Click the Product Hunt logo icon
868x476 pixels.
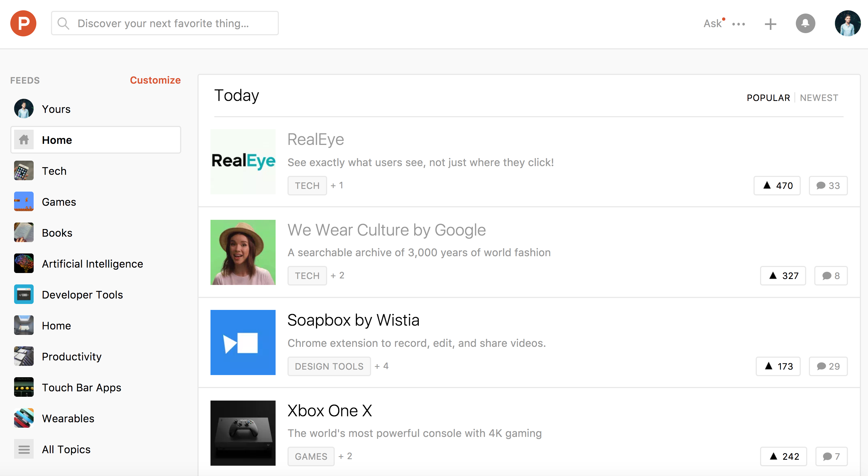(23, 23)
